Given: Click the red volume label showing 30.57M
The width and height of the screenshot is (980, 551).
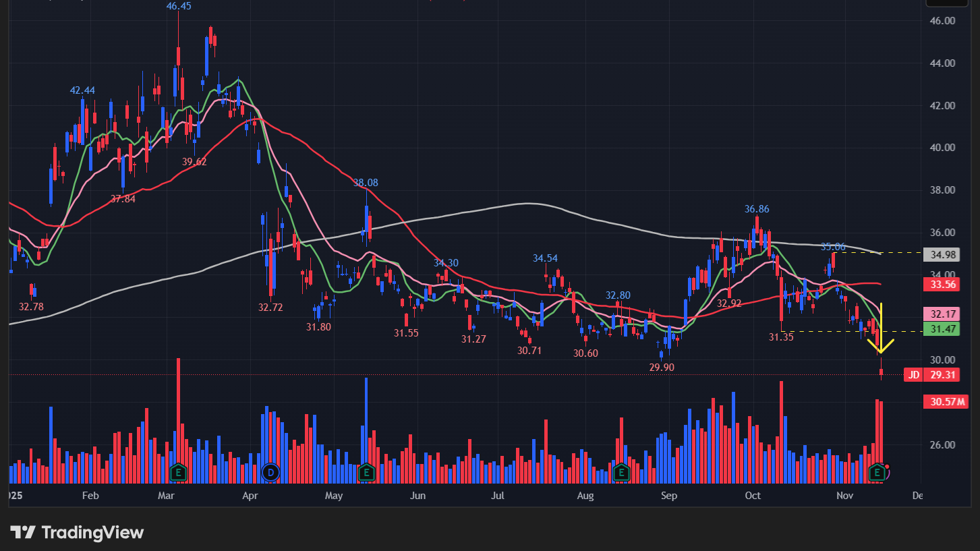Looking at the screenshot, I should 944,401.
